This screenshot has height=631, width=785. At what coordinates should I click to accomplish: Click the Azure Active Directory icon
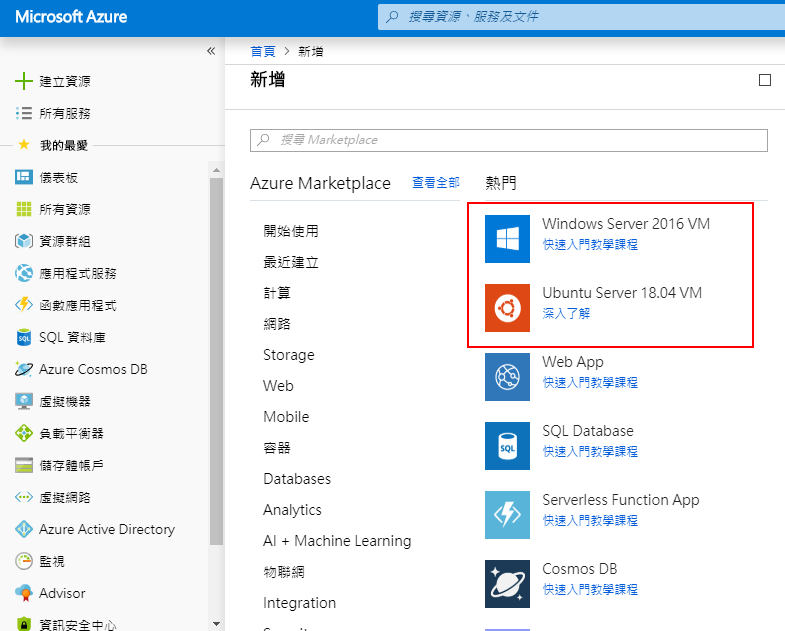pyautogui.click(x=24, y=529)
